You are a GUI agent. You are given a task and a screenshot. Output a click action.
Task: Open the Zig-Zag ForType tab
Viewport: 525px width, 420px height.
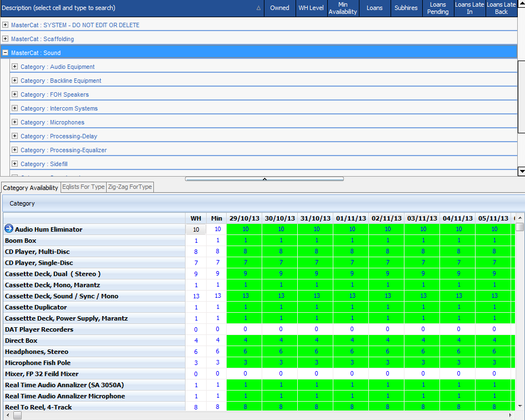[x=129, y=187]
